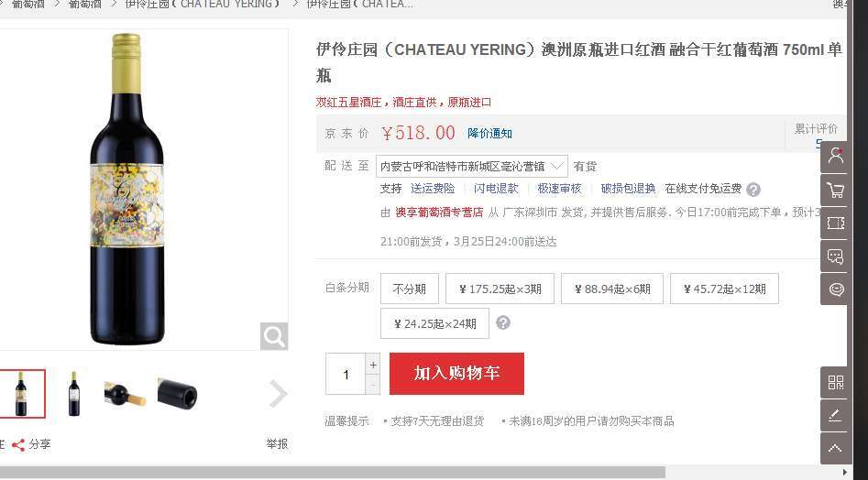Click the magnifier zoom icon on product image
The image size is (868, 480).
tap(274, 336)
